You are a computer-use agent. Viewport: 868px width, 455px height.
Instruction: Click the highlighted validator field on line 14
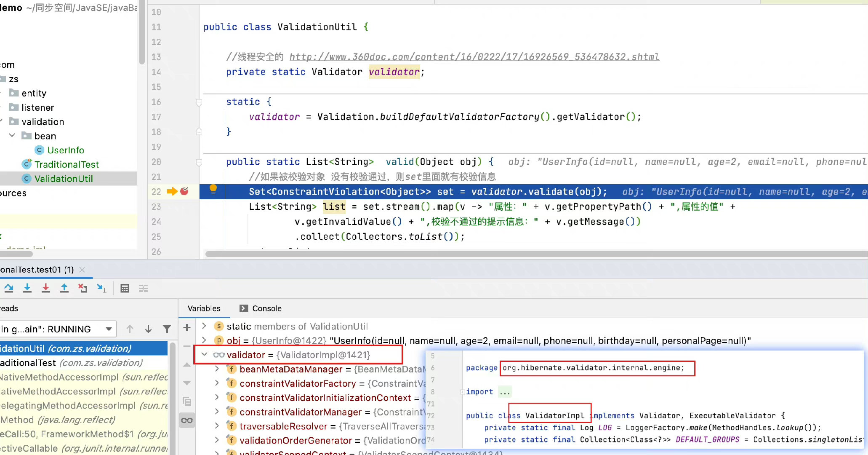(x=394, y=72)
